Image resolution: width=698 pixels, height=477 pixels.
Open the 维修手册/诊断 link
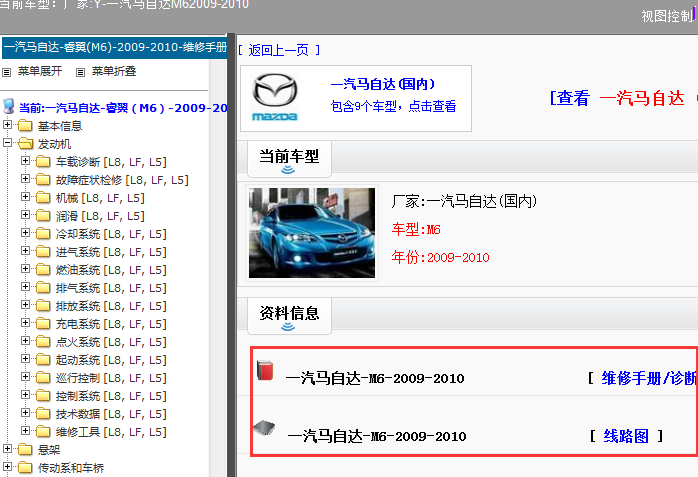tap(649, 378)
